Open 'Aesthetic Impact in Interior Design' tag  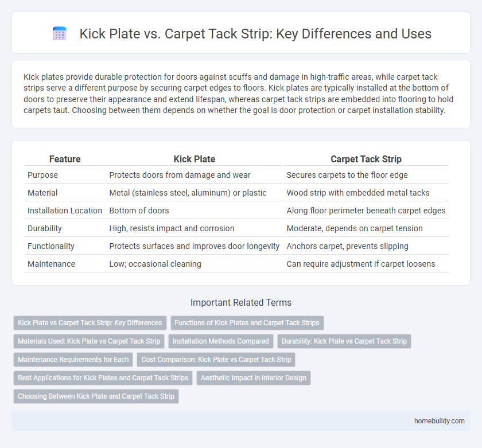click(254, 378)
